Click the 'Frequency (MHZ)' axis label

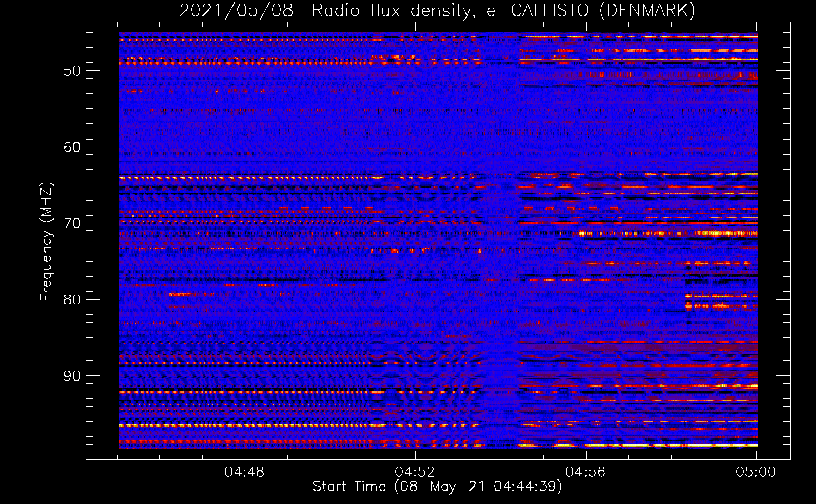pos(46,242)
